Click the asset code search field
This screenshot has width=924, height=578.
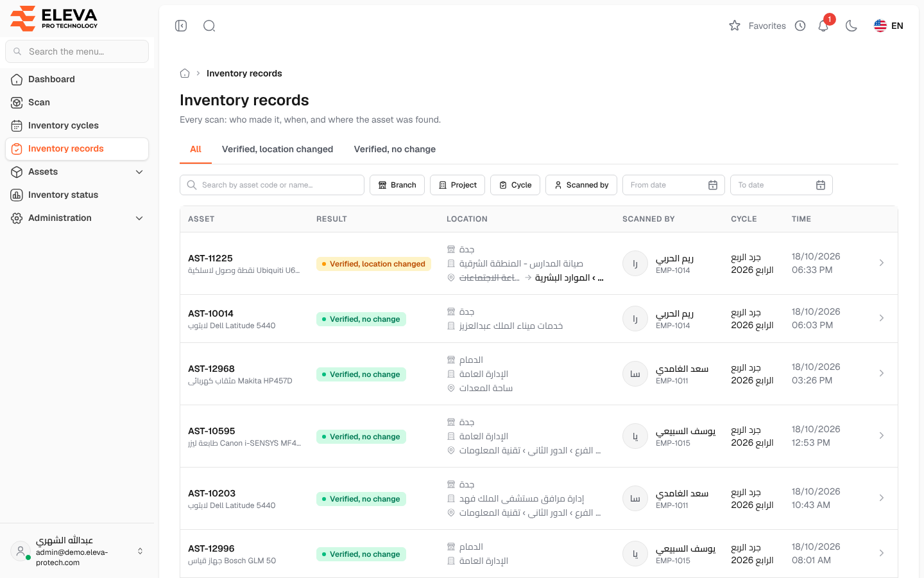(272, 185)
